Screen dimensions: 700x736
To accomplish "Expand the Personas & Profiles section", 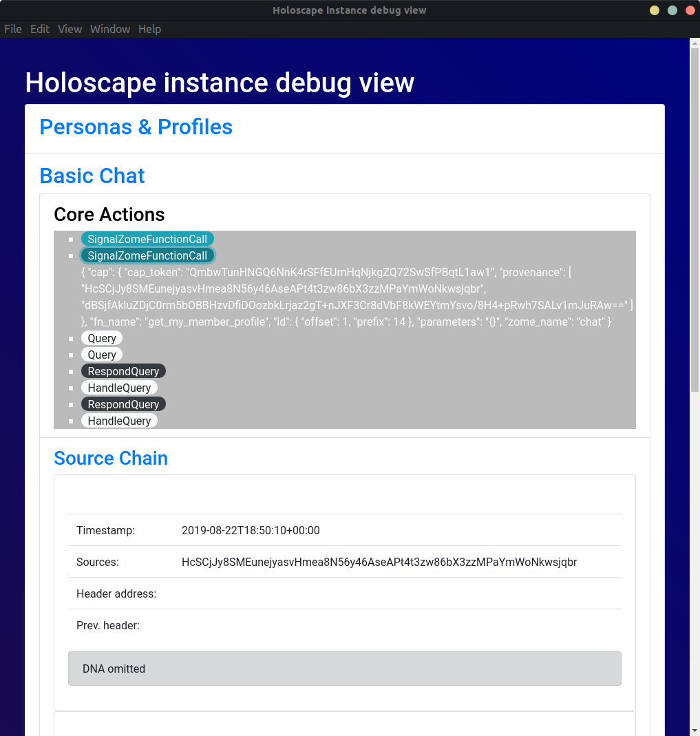I will click(136, 127).
